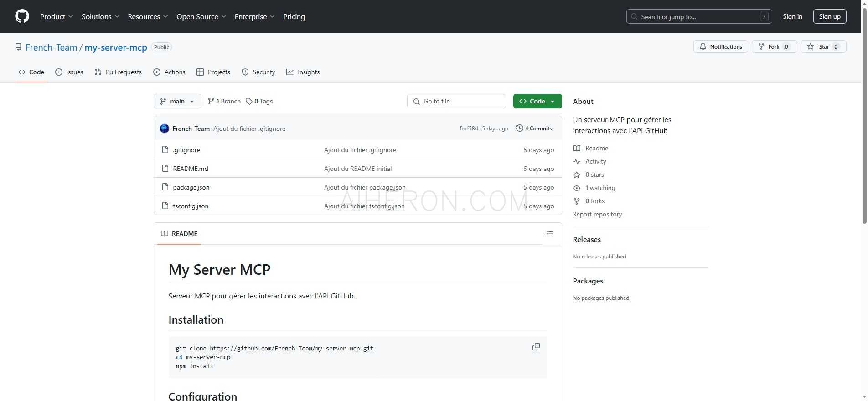This screenshot has width=868, height=401.
Task: Open the Pricing link
Action: pos(294,16)
